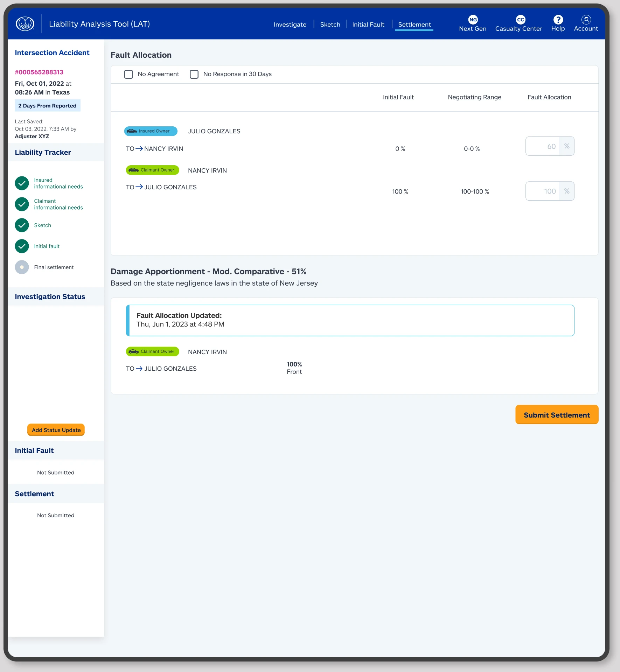Click Claimant Owner badge in Damage Apportionment
Screen dimensions: 620x672
coord(153,351)
